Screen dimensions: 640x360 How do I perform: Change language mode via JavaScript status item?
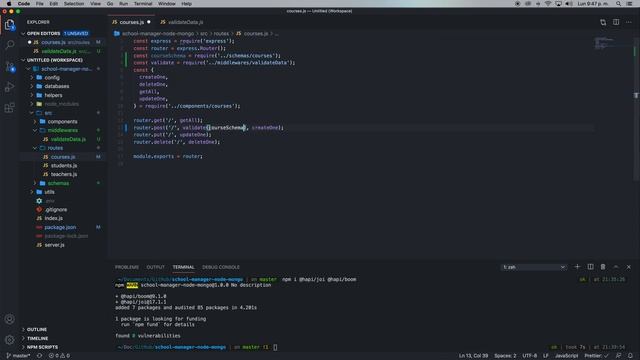point(566,356)
